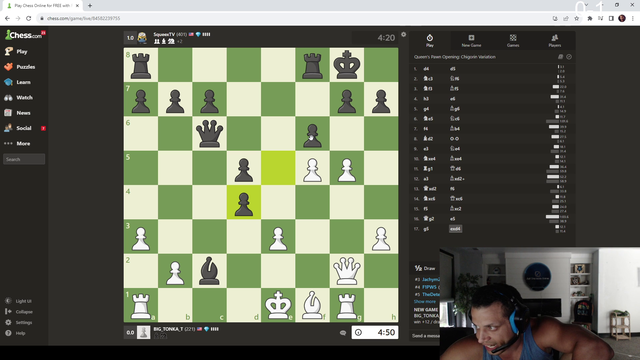This screenshot has height=360, width=640.
Task: Select black's move 12. Bxd2+ in list
Action: pyautogui.click(x=457, y=179)
